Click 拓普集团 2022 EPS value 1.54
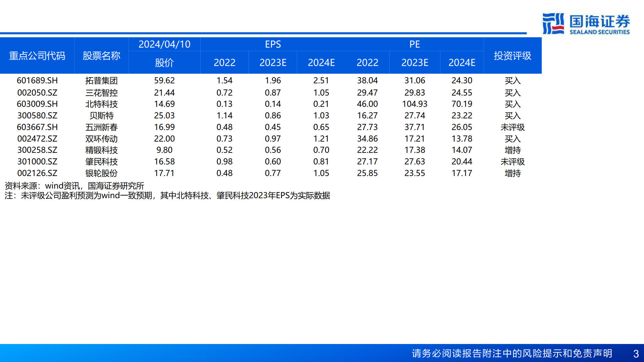This screenshot has height=362, width=644. point(224,80)
